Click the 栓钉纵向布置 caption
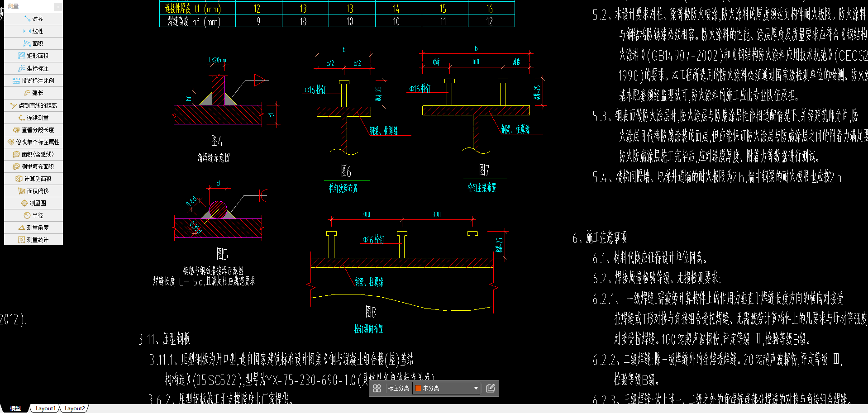The image size is (868, 413). pyautogui.click(x=368, y=329)
